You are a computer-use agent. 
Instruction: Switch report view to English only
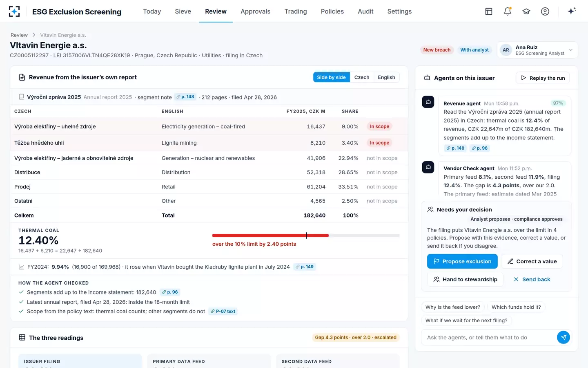pos(386,77)
